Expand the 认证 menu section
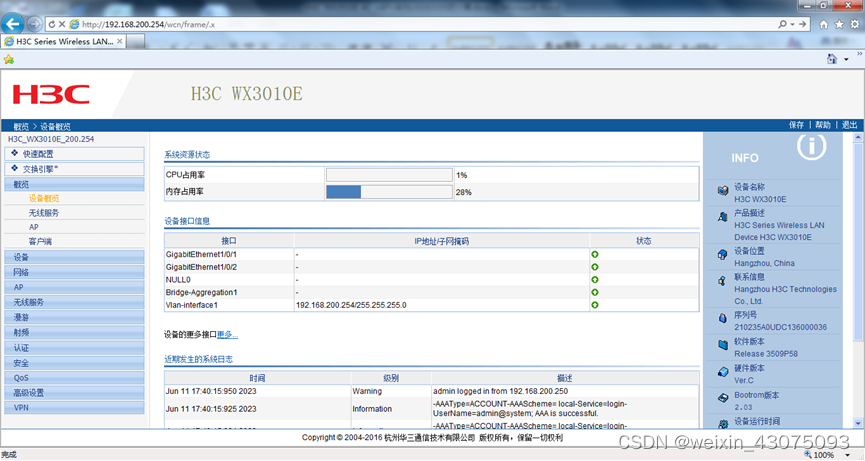 [74, 348]
